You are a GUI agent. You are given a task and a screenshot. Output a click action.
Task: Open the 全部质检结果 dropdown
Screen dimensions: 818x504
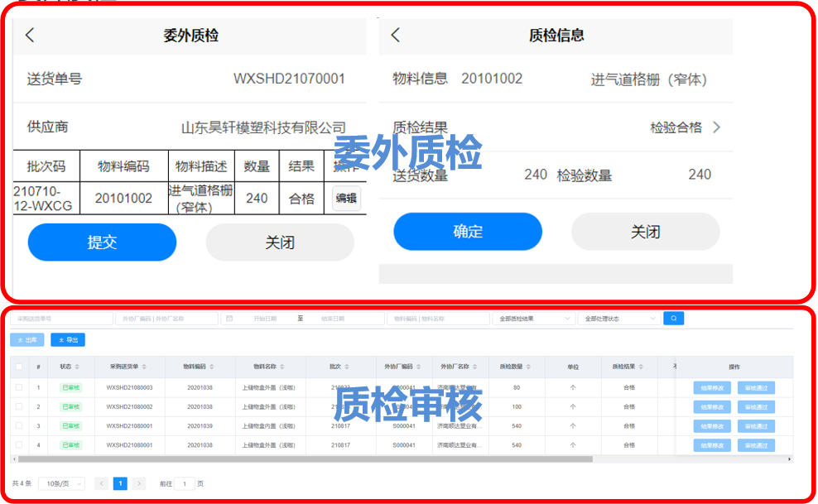[x=532, y=319]
